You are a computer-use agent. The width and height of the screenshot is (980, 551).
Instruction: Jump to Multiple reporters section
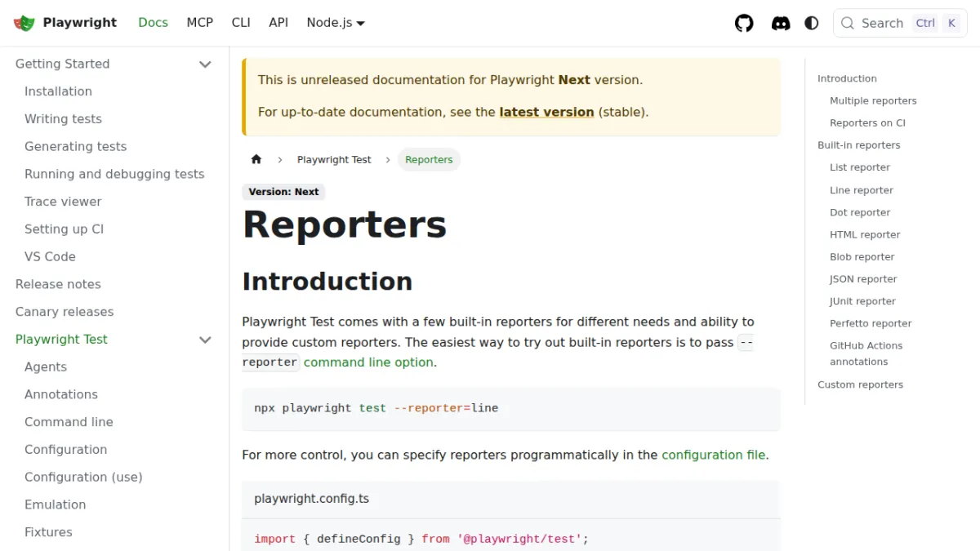click(x=873, y=100)
